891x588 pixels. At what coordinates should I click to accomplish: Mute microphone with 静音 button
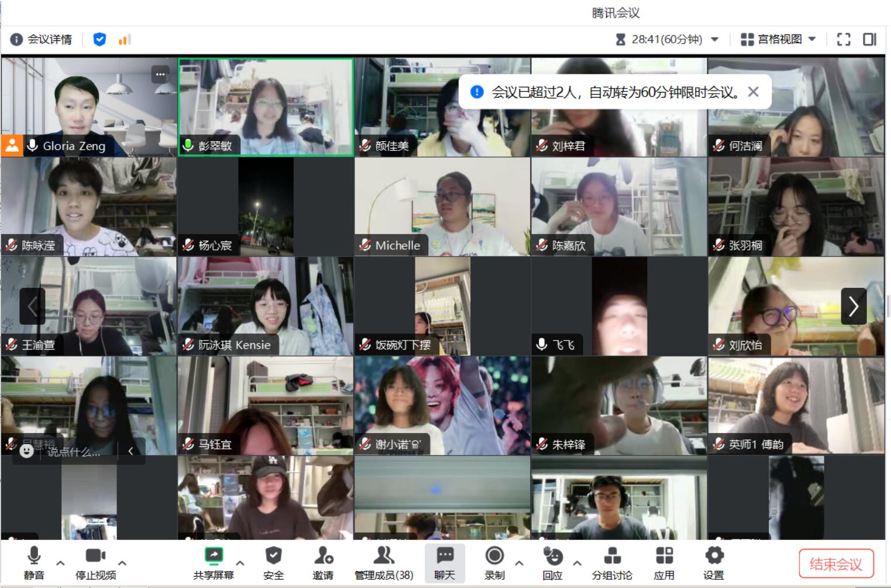pyautogui.click(x=34, y=563)
